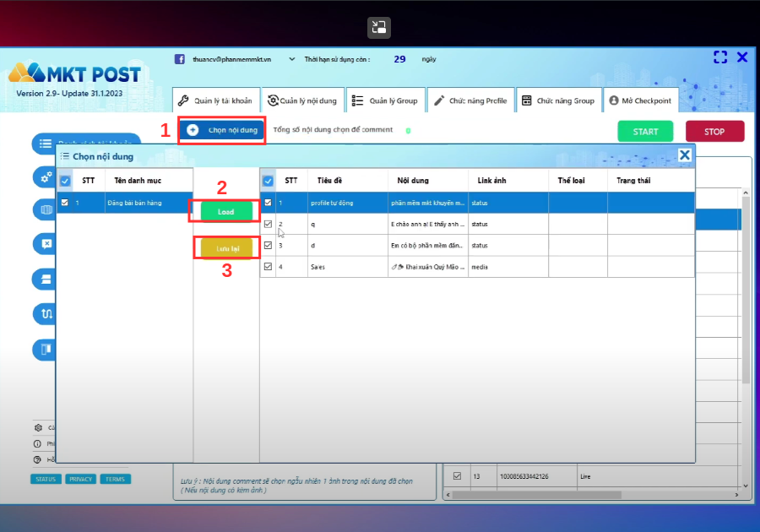Screen dimensions: 760x532
Task: Click the red STOP button
Action: 714,131
